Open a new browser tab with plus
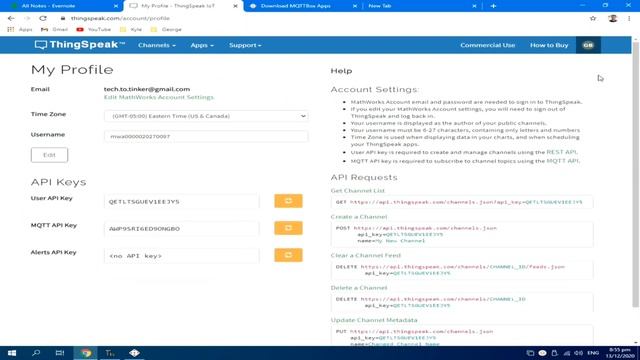The image size is (640, 360). [x=493, y=6]
